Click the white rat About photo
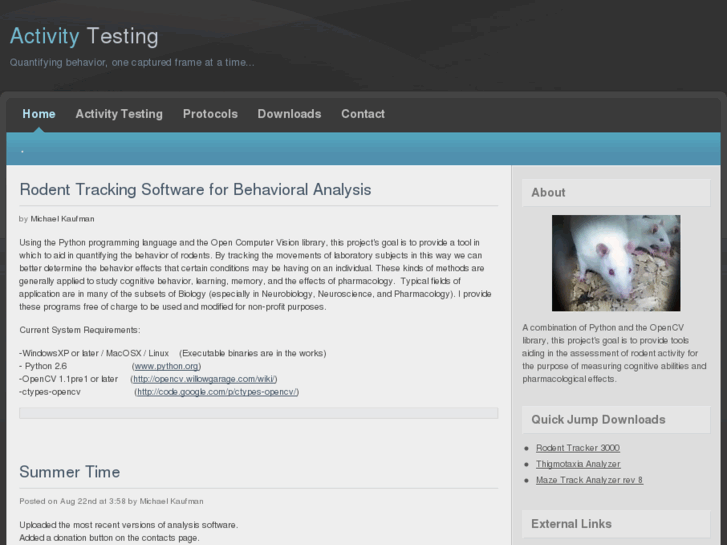The height and width of the screenshot is (545, 727). tap(615, 263)
